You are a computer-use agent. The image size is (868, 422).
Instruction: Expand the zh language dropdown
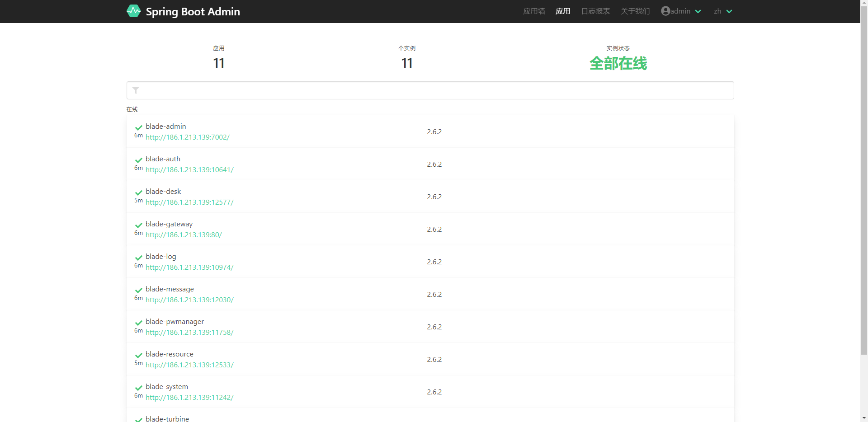[722, 11]
